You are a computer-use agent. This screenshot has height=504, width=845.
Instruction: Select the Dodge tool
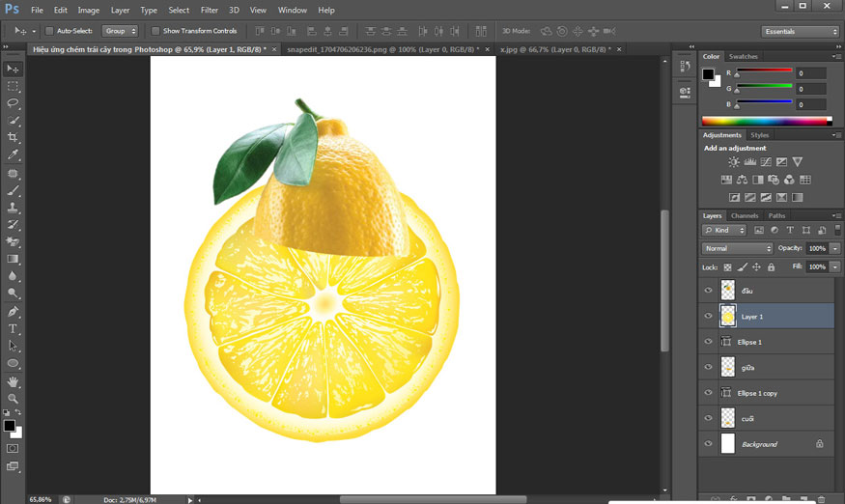coord(13,294)
